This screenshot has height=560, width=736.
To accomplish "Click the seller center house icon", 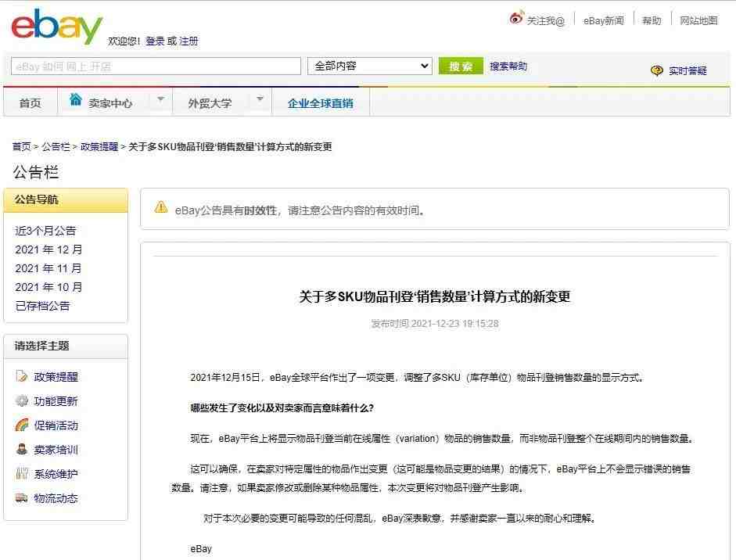I will pyautogui.click(x=76, y=99).
